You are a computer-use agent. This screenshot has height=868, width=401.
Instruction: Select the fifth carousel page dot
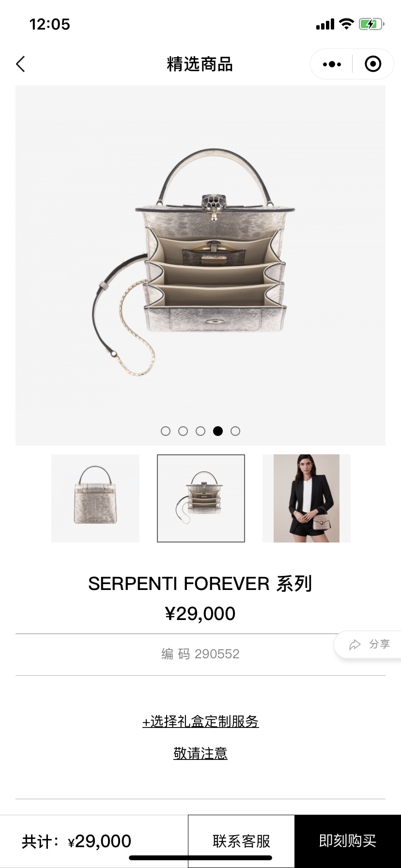coord(235,431)
